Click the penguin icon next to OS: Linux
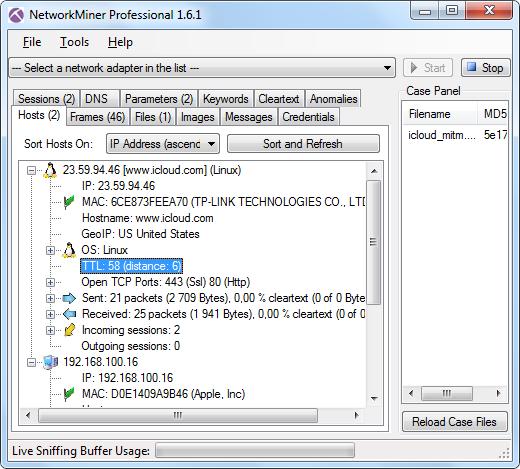Image resolution: width=520 pixels, height=469 pixels. [x=69, y=250]
